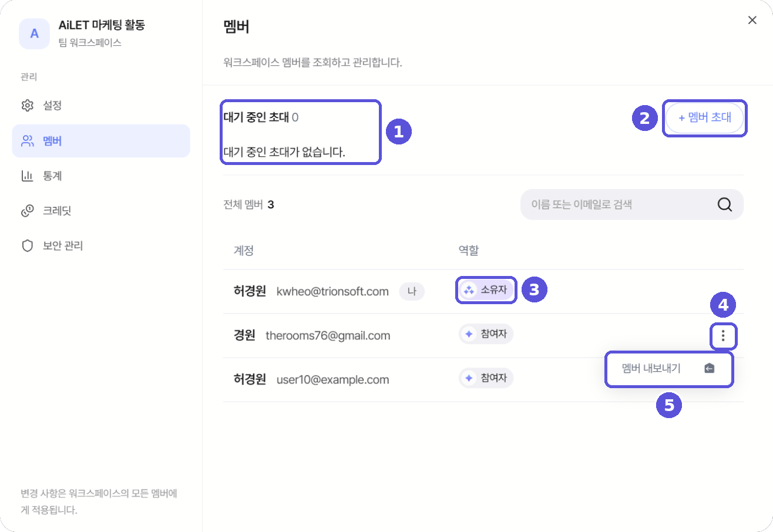Go to 보안 관리 menu item
Image resolution: width=773 pixels, height=532 pixels.
(101, 245)
